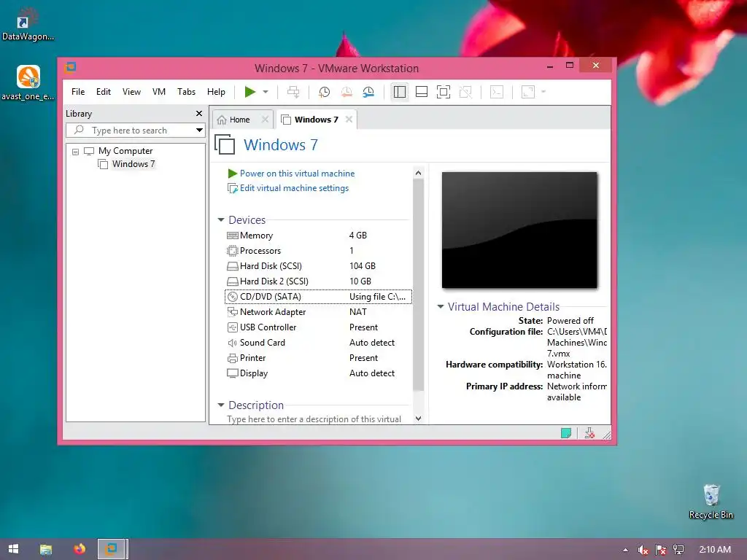Open the DataWagon desktop shortcut
Viewport: 747px width, 560px height.
point(28,24)
